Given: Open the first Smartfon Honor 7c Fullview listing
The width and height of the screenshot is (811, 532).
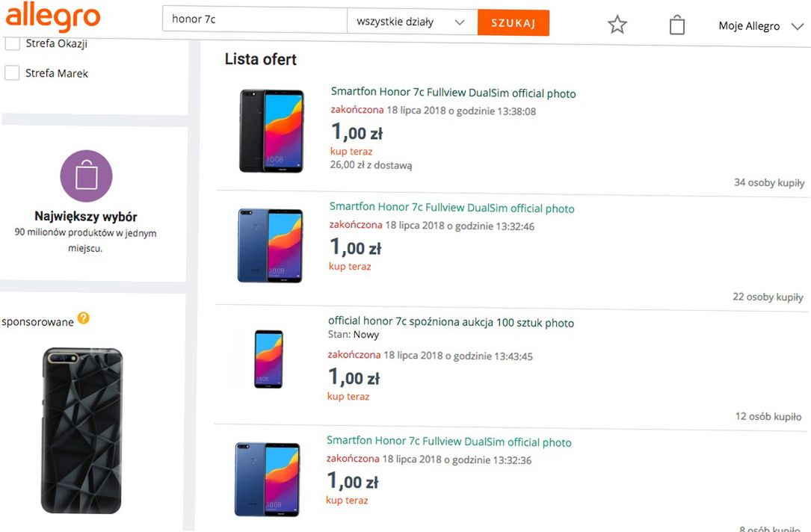Looking at the screenshot, I should click(x=453, y=93).
